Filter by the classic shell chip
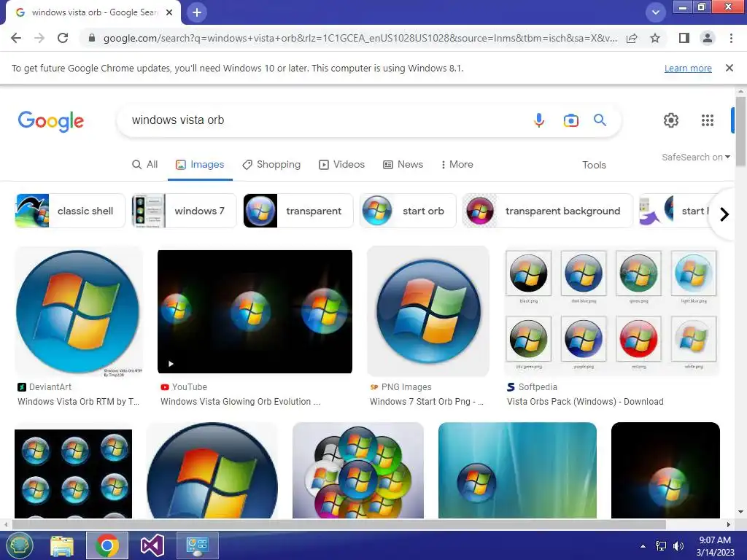This screenshot has width=747, height=560. coord(70,211)
